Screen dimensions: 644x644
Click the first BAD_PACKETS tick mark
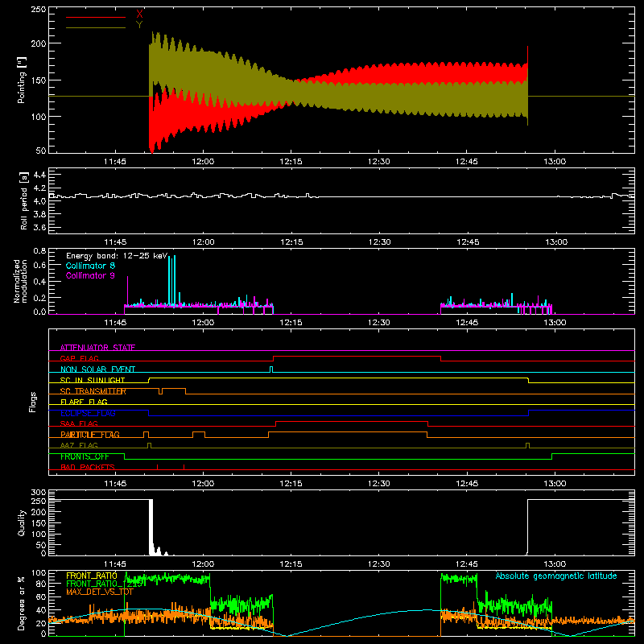(x=157, y=467)
